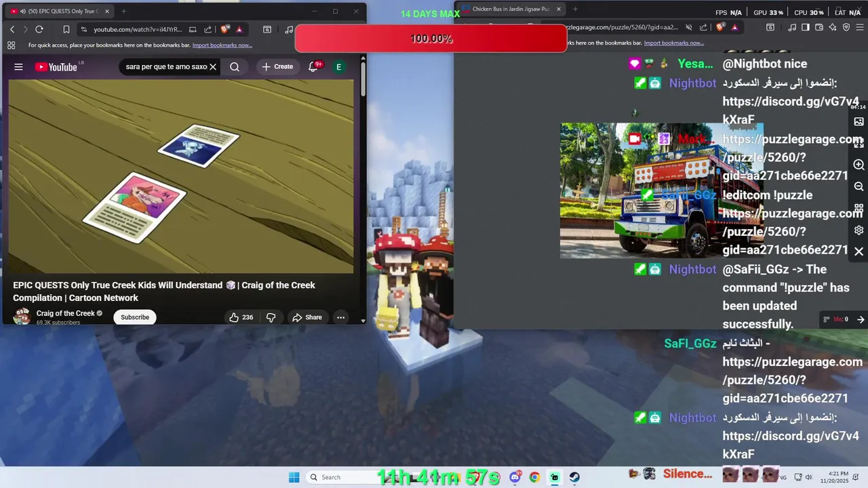Image resolution: width=868 pixels, height=488 pixels.
Task: Bookmark the YouTube page
Action: click(x=66, y=29)
